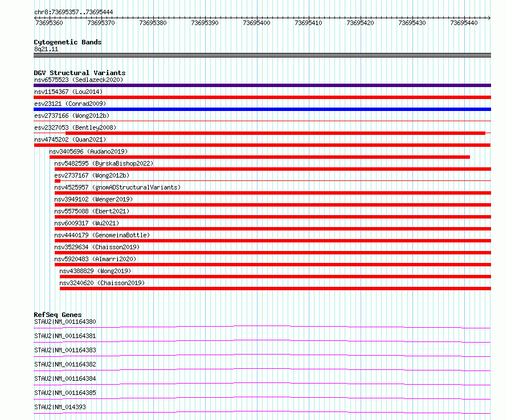
Task: Open transcript STAU2|NM_001164380
Action: tap(65, 322)
